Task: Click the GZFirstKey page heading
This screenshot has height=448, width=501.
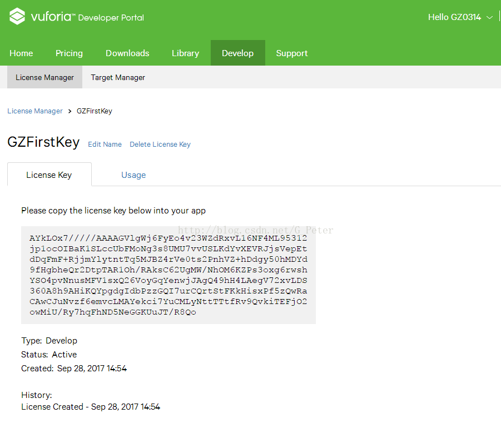Action: pos(43,142)
